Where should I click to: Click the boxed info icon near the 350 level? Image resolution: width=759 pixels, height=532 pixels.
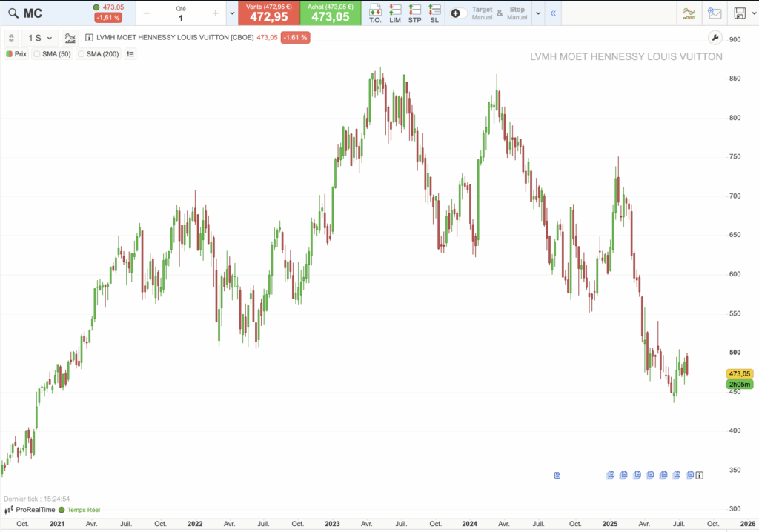[x=700, y=476]
